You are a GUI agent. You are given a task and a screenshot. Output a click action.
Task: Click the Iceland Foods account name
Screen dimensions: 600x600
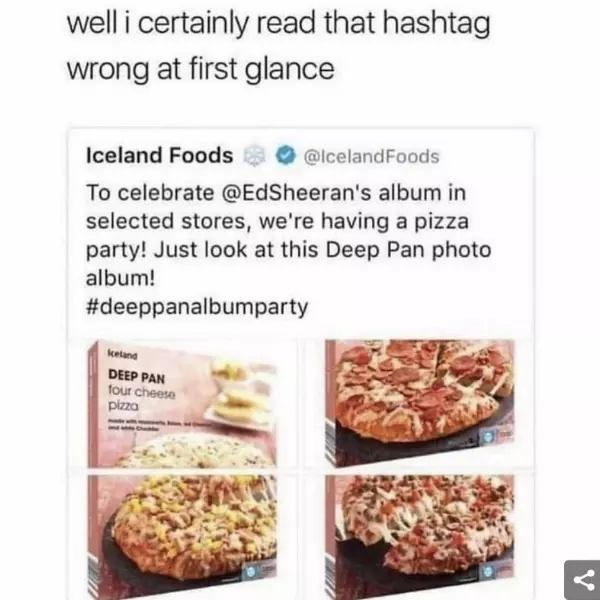[x=160, y=155]
